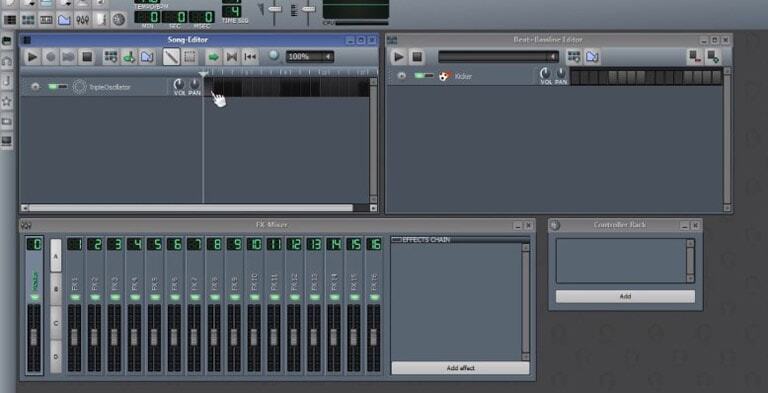Click first step button in Kicker row
Image resolution: width=768 pixels, height=393 pixels.
(576, 77)
